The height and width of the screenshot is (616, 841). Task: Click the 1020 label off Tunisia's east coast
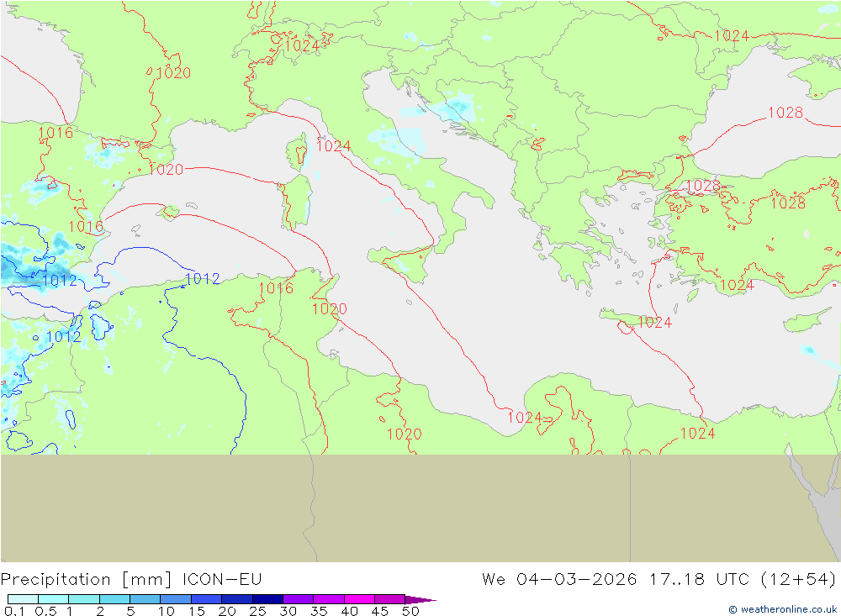(330, 308)
